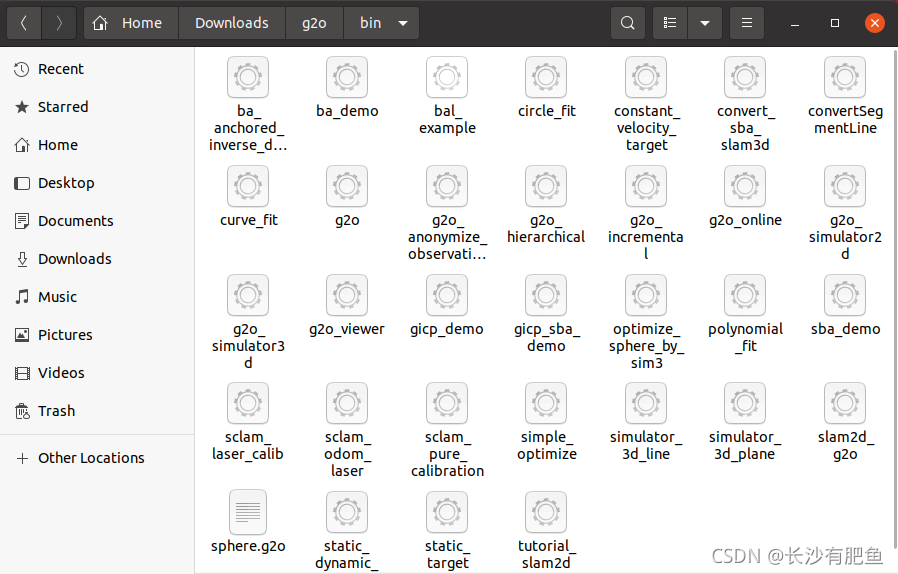Open Recent in sidebar
Screen dimensions: 898x574
(x=97, y=69)
